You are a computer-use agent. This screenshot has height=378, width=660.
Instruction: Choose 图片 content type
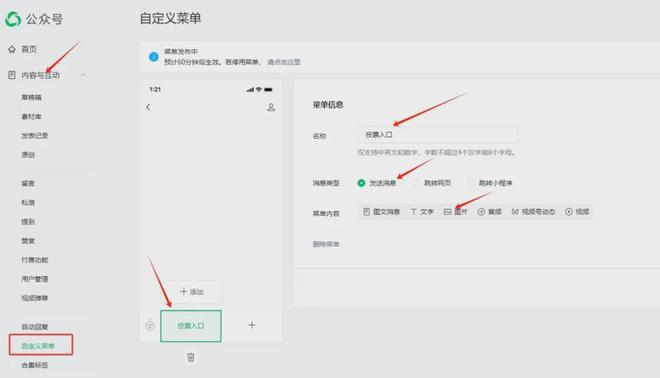coord(455,212)
